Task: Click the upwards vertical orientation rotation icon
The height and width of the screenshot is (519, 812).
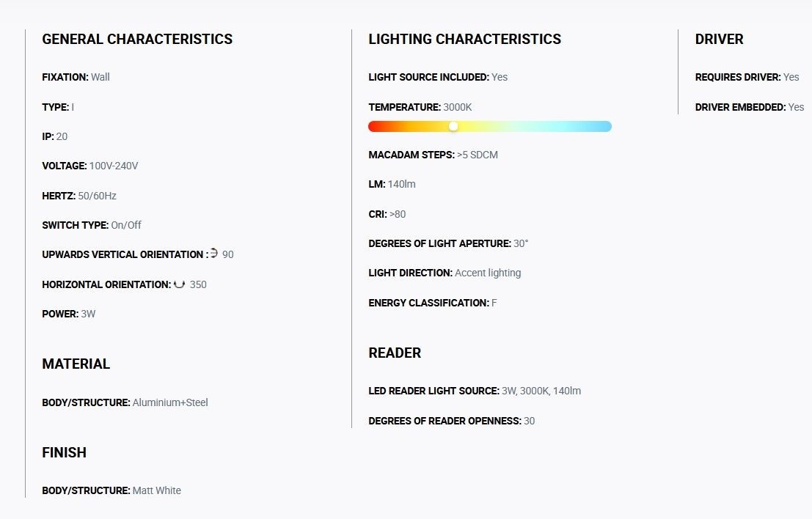Action: click(x=214, y=253)
